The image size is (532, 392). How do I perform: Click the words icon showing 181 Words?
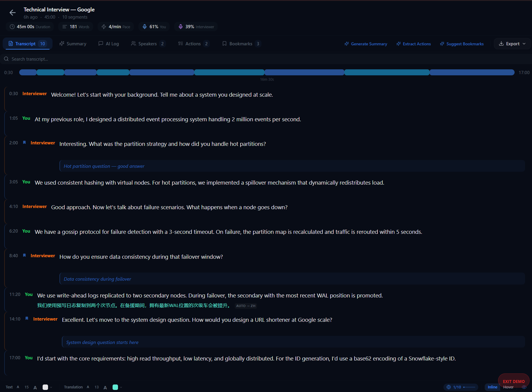pos(64,26)
